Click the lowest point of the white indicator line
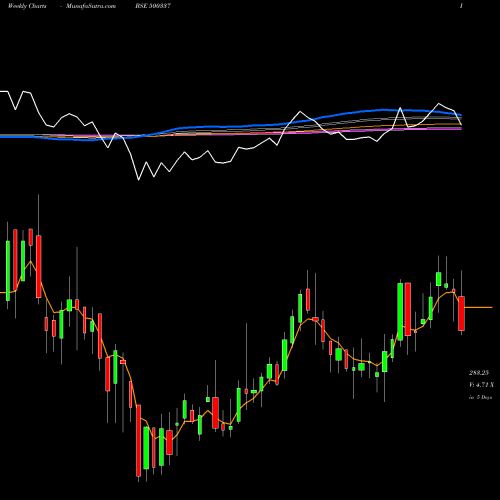The image size is (500, 500). tap(139, 180)
